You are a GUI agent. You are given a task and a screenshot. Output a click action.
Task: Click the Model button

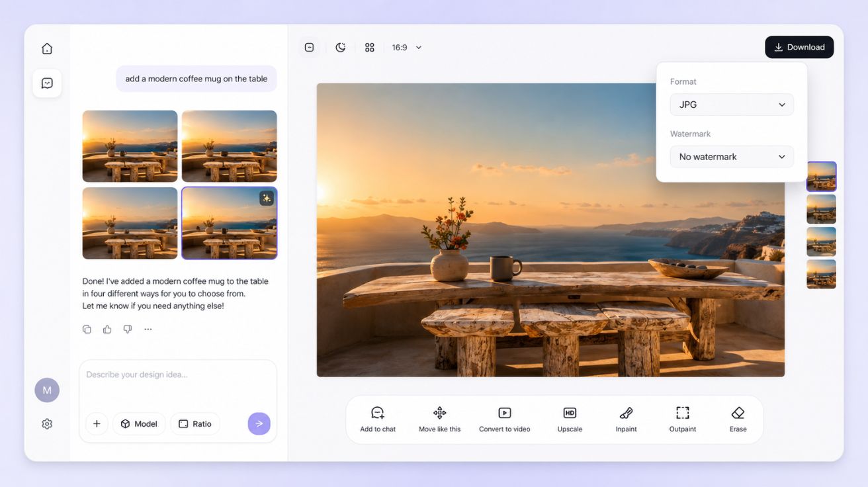point(139,423)
